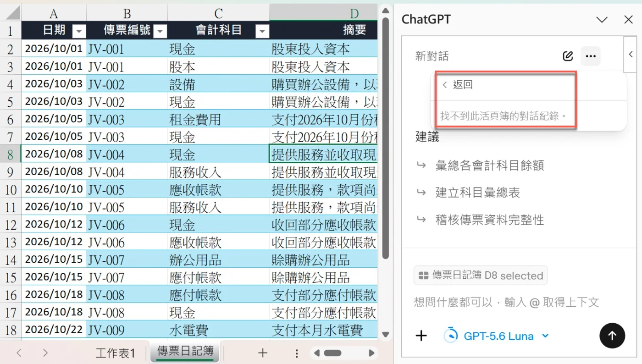Viewport: 642px width, 364px height.
Task: Click the next sheet navigation arrow
Action: click(45, 353)
